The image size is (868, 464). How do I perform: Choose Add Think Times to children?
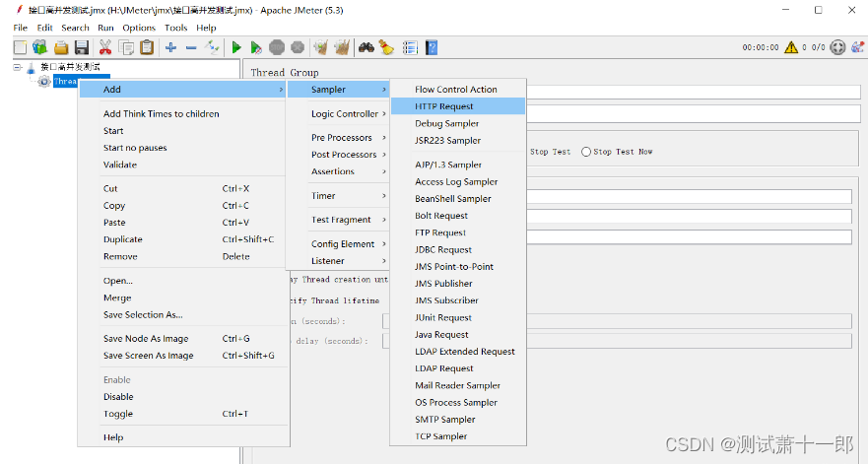(x=182, y=113)
